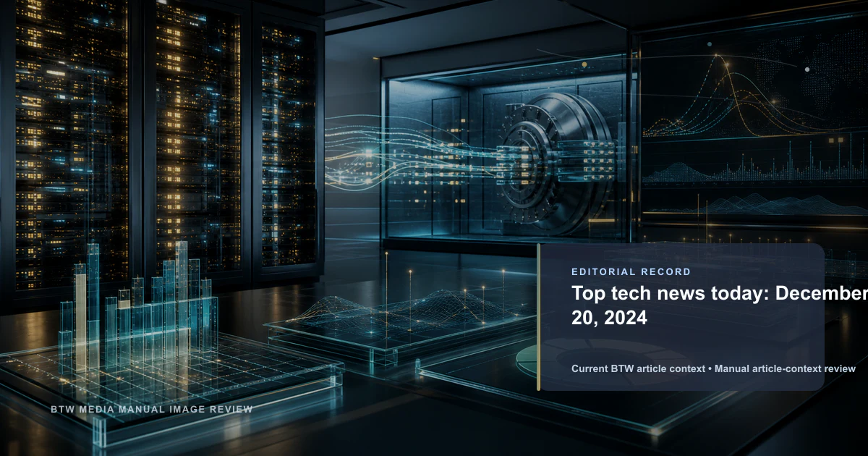Click the headline "Top tech news today: December 20, 2024"

tap(720, 305)
